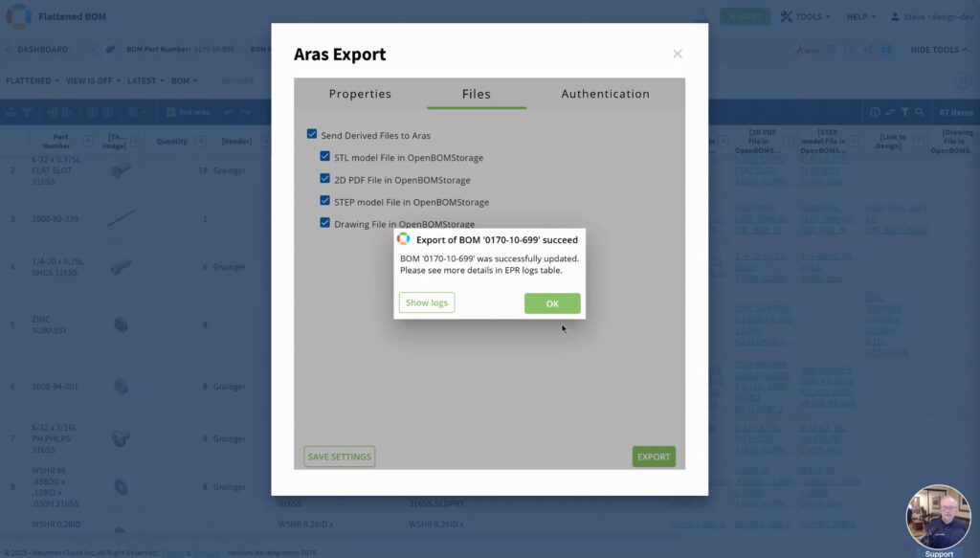Click the undo arrow icon
980x558 pixels.
point(230,113)
